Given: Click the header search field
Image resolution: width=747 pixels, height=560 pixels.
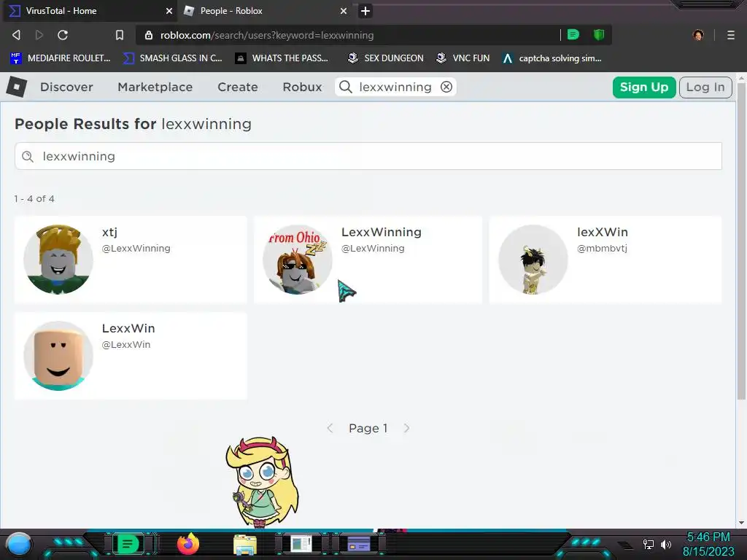Looking at the screenshot, I should click(395, 87).
